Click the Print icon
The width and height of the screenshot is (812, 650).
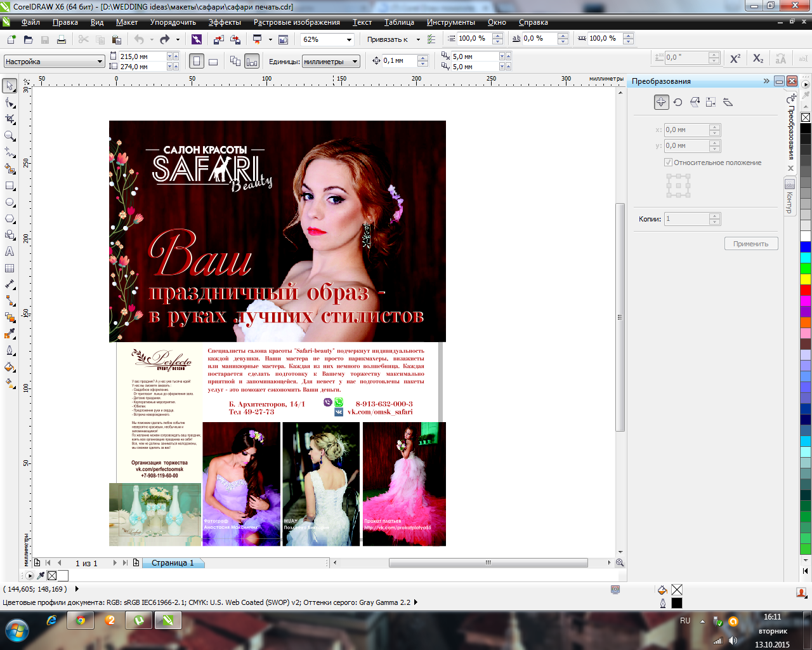[x=62, y=39]
